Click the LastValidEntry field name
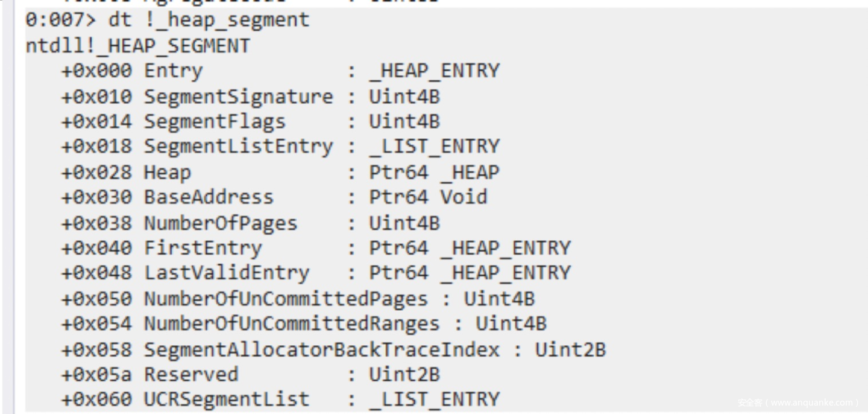868x414 pixels. click(226, 273)
